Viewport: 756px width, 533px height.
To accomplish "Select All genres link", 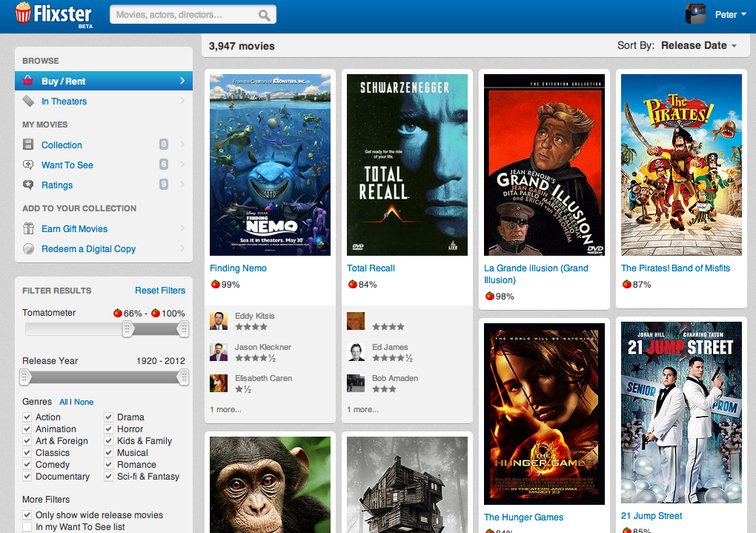I will [x=63, y=402].
